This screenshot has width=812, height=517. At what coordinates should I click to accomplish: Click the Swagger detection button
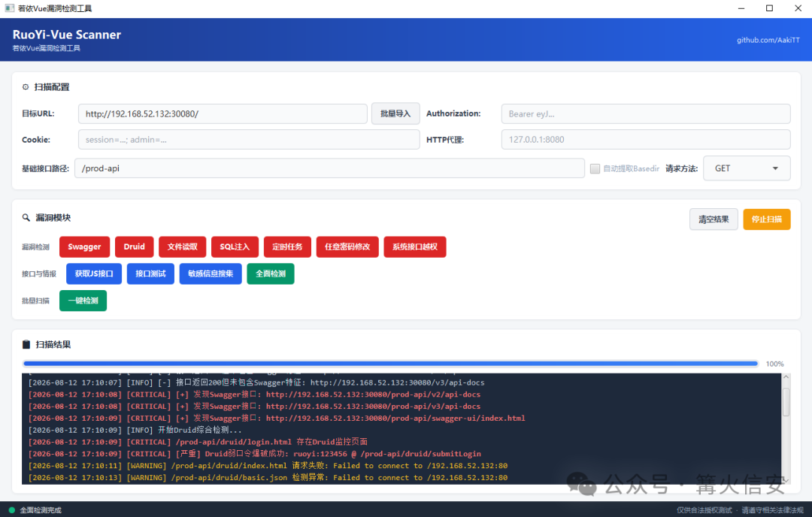[84, 247]
